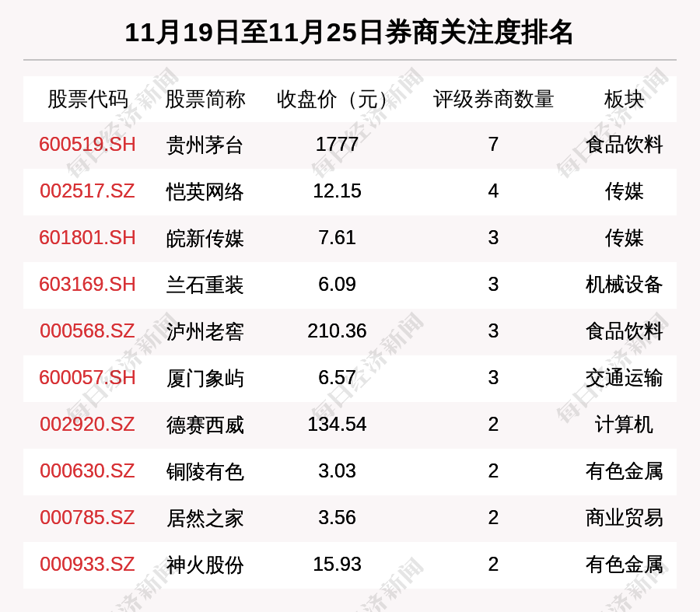Select sector 食品饮料 in 泸州老窖 row
This screenshot has height=612, width=700.
coord(624,332)
